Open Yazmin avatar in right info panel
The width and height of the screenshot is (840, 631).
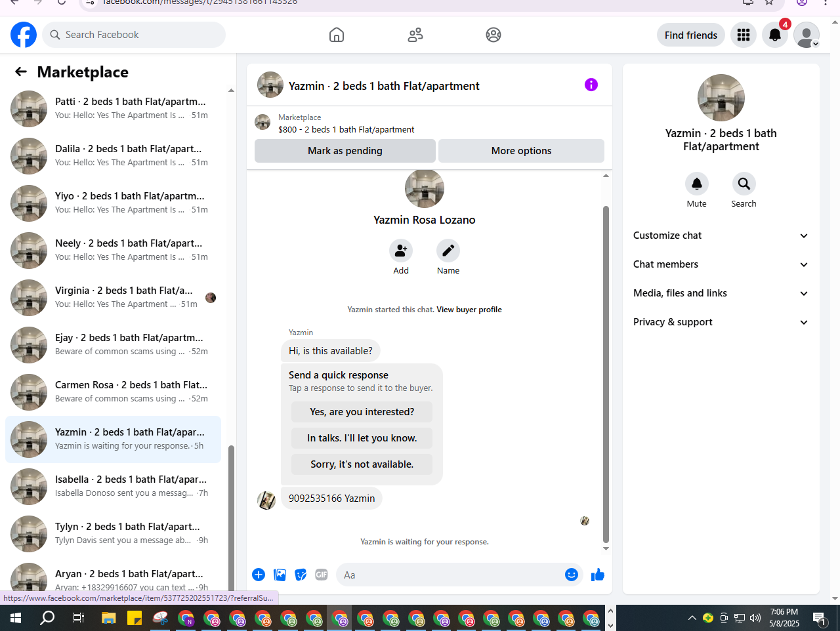point(721,98)
